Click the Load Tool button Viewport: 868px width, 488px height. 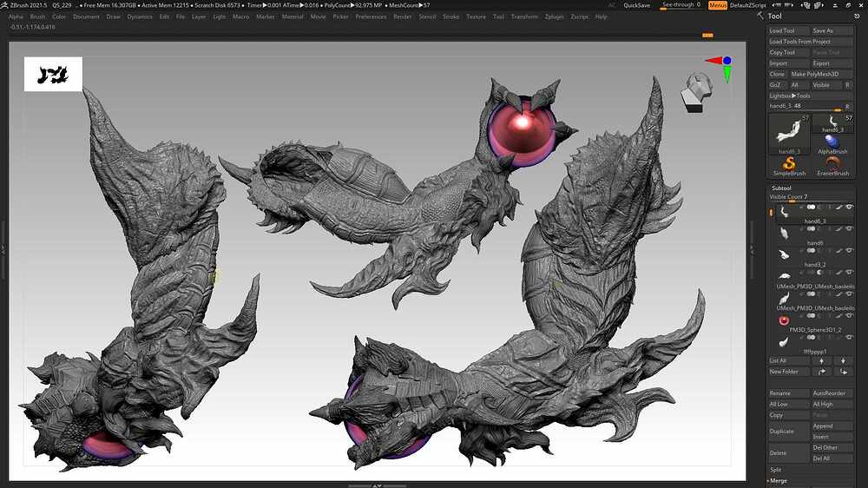tap(788, 30)
